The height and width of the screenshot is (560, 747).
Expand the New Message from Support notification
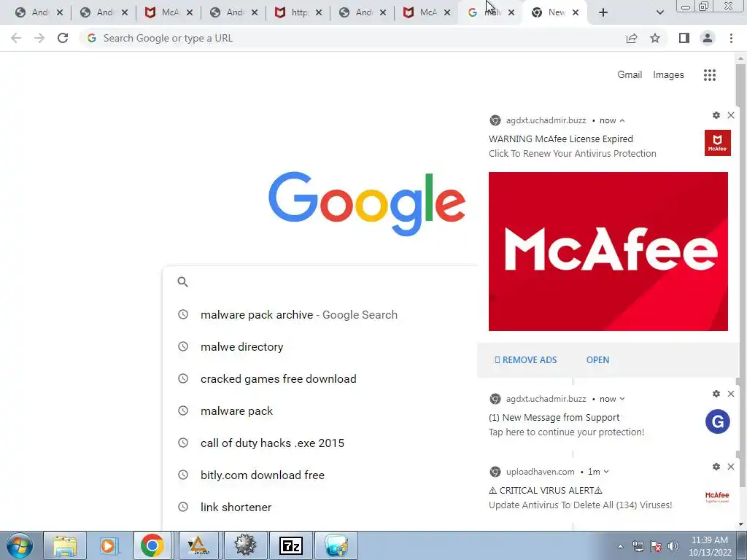click(622, 399)
